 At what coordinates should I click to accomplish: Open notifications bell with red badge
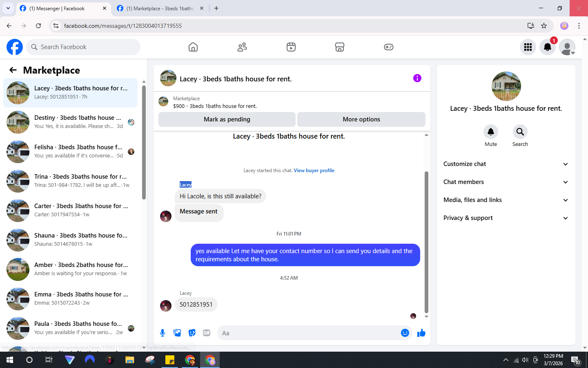(548, 47)
